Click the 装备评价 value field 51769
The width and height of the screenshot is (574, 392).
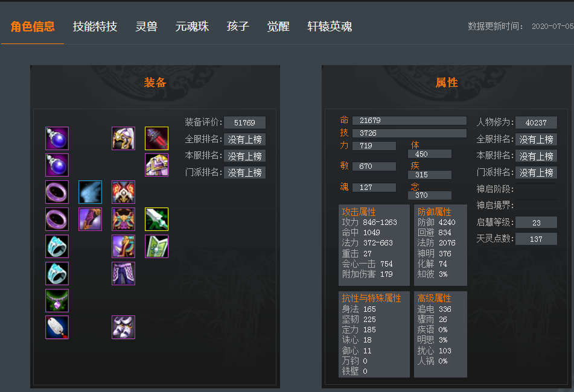[244, 122]
